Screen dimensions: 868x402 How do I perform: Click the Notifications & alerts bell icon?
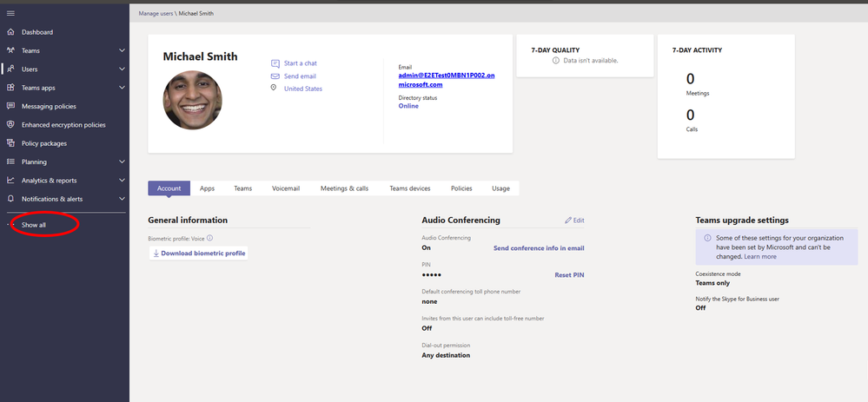10,199
